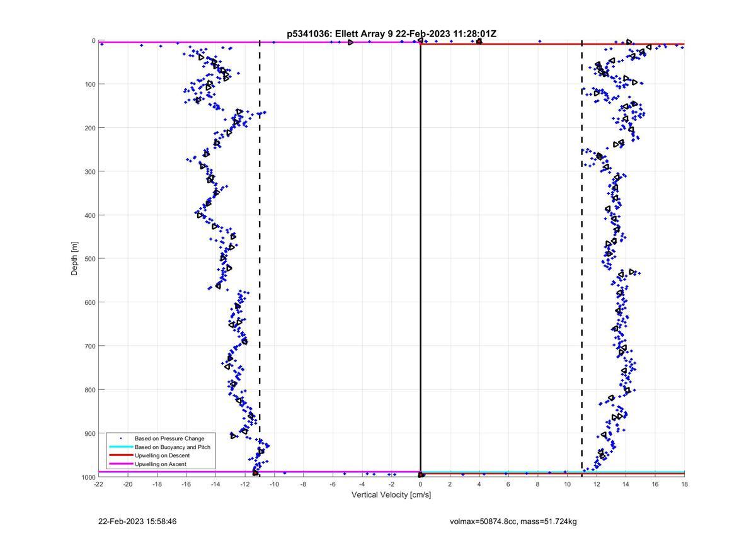756x536 pixels.
Task: Click y-axis tick label '100'
Action: [x=89, y=84]
